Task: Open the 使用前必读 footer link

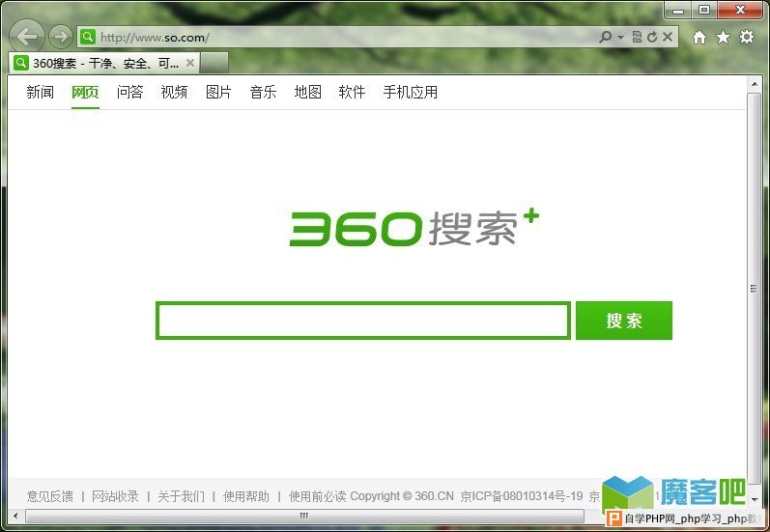Action: pos(317,496)
